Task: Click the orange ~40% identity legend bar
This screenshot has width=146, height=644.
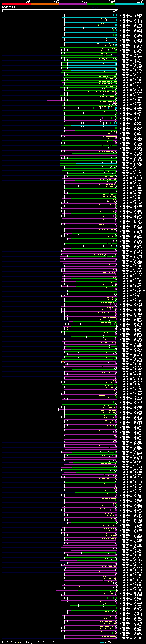Action: pos(45,4)
